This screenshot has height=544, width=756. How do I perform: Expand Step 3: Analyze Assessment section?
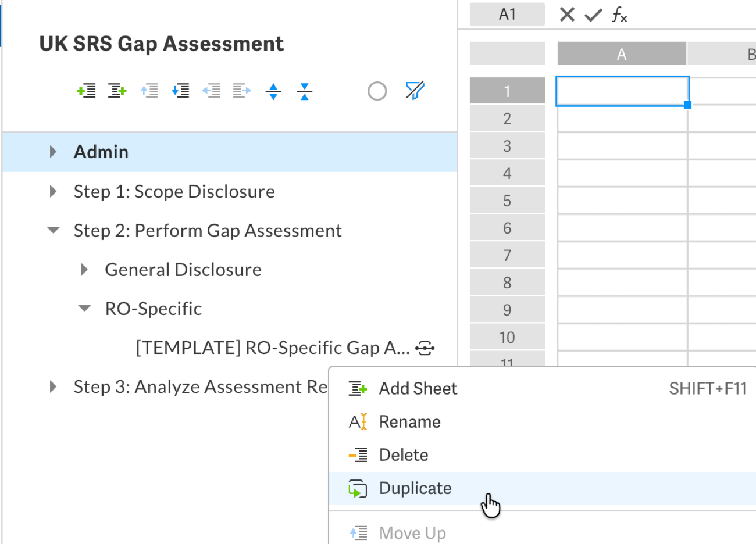[x=54, y=386]
